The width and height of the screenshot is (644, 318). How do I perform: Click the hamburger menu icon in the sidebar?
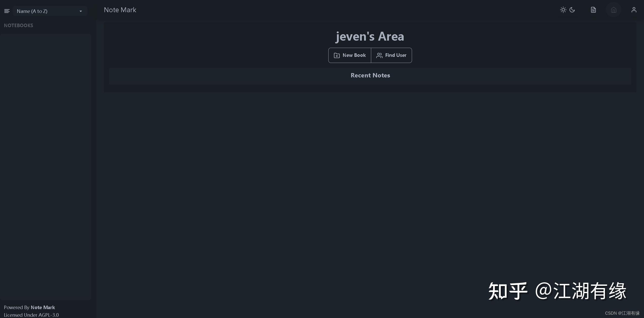[x=7, y=11]
